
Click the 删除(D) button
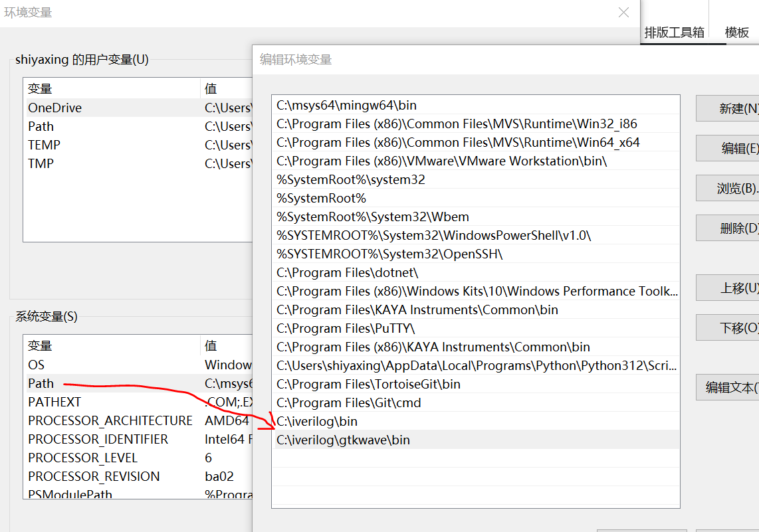coord(728,228)
